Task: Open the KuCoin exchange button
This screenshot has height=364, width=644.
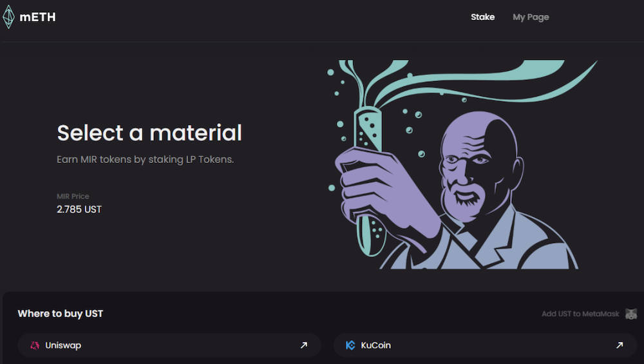Action: (x=485, y=345)
